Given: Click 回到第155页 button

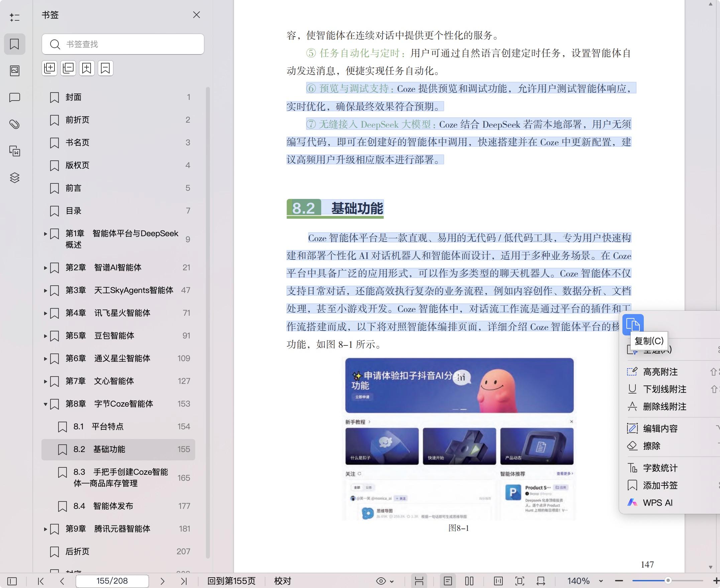Looking at the screenshot, I should click(x=231, y=581).
